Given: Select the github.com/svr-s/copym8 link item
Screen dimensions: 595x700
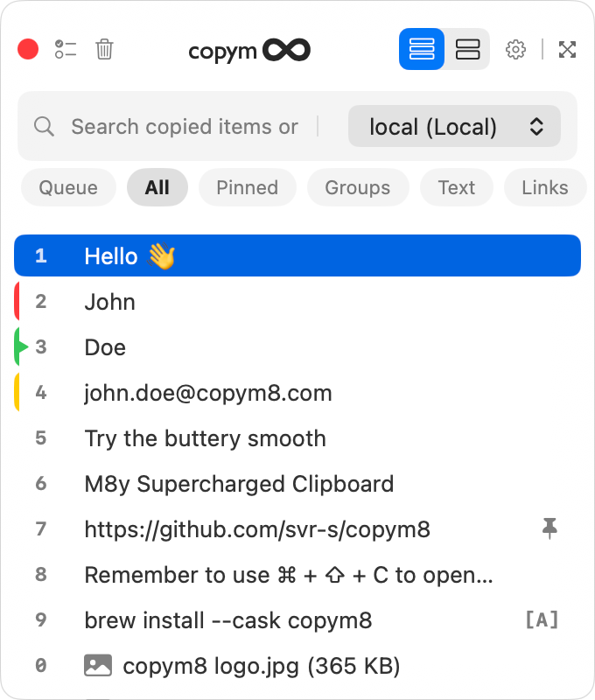Looking at the screenshot, I should pyautogui.click(x=297, y=529).
